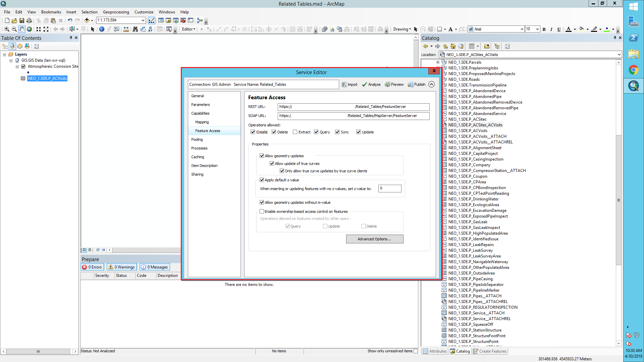Open the Editor dropdown menu
The width and height of the screenshot is (644, 362).
189,29
